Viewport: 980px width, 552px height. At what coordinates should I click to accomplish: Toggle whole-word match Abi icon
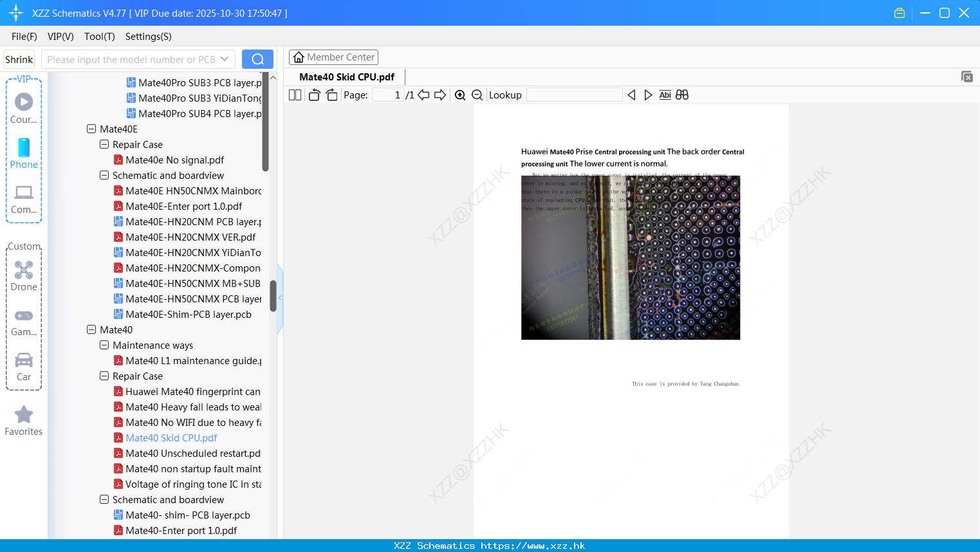click(665, 95)
